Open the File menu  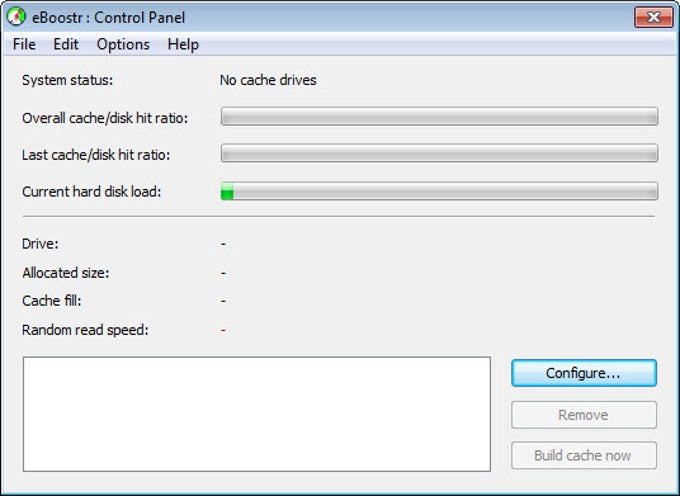click(x=24, y=44)
